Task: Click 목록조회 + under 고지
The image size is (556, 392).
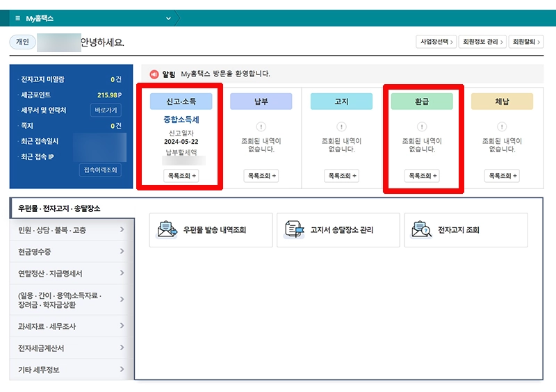Action: [341, 176]
